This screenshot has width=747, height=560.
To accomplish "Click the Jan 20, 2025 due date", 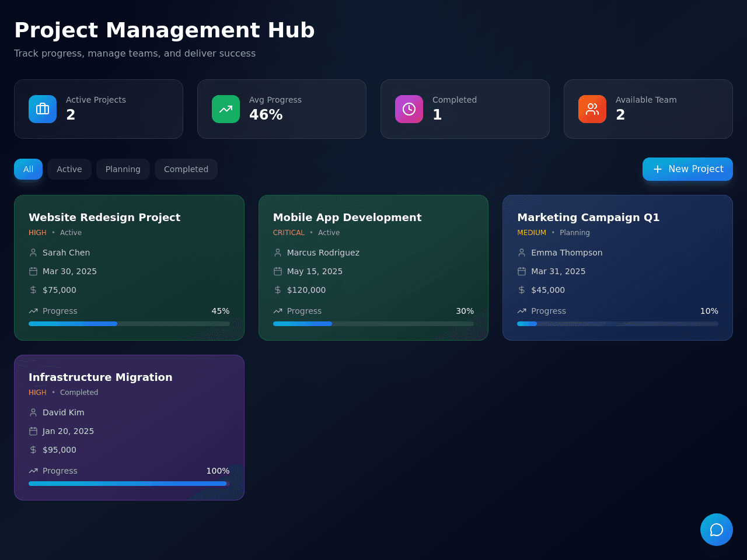I will tap(68, 431).
